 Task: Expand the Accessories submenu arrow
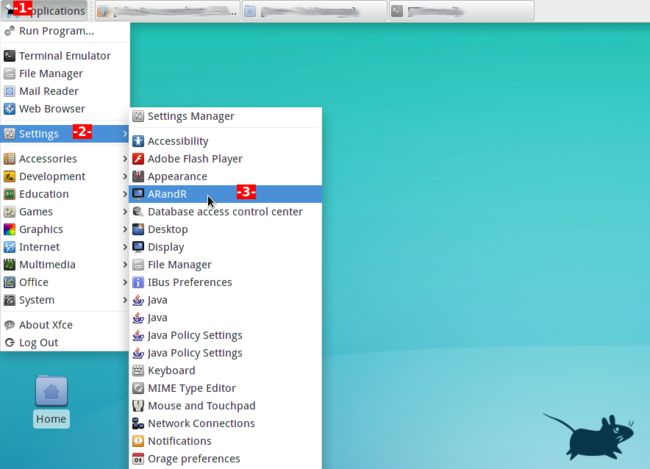[x=124, y=159]
